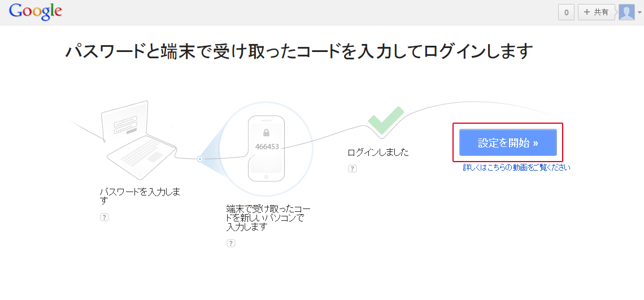The width and height of the screenshot is (644, 300).
Task: Click the パスワードを入力します caption
Action: coord(140,197)
